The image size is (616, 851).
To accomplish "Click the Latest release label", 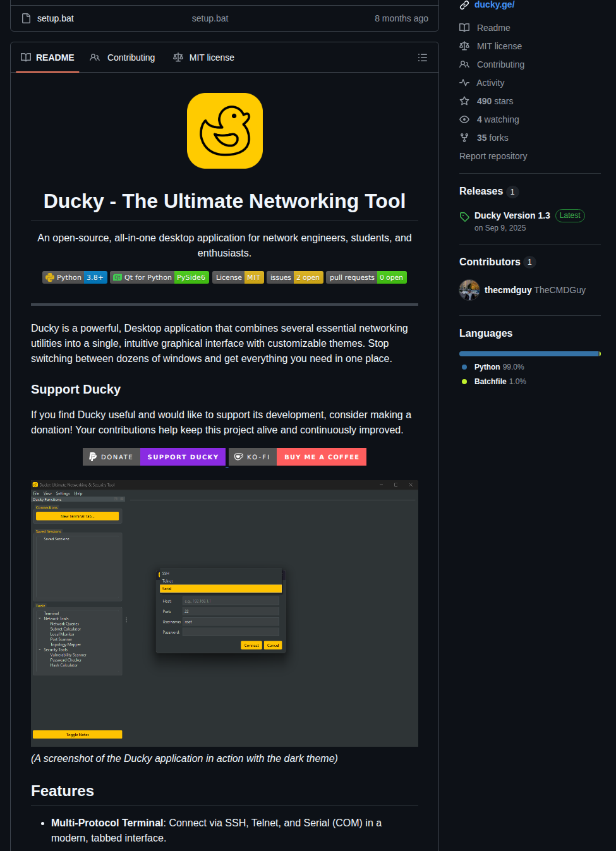I will click(570, 215).
